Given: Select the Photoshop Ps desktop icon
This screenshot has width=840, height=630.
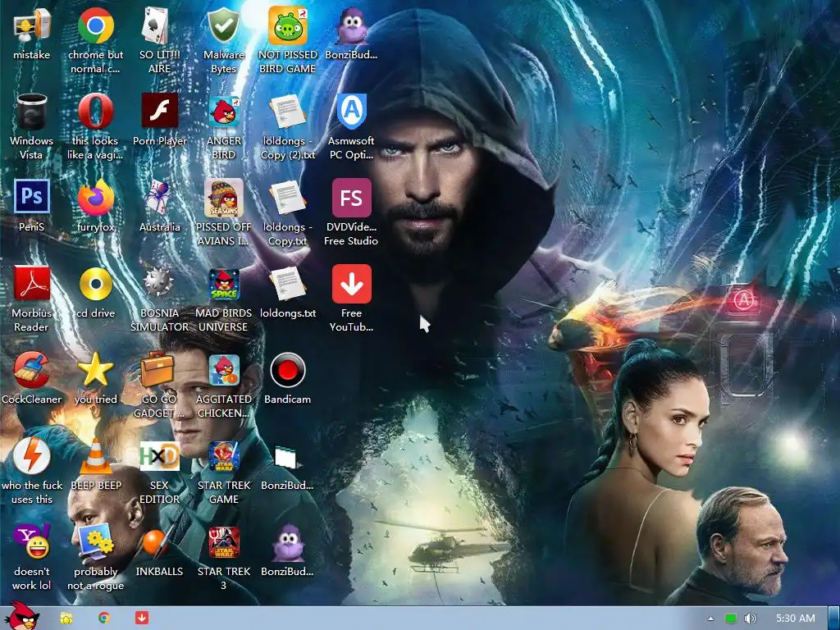Looking at the screenshot, I should coord(32,197).
